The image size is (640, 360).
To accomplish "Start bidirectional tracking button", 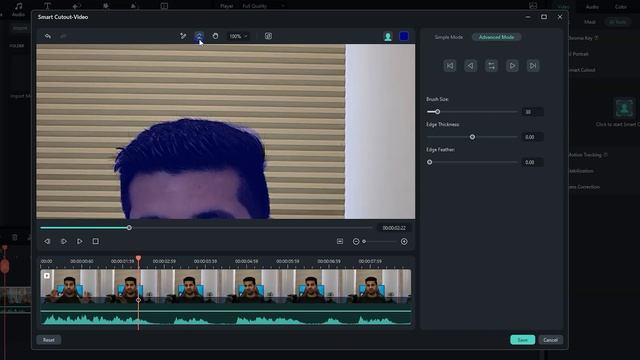I will pos(491,66).
